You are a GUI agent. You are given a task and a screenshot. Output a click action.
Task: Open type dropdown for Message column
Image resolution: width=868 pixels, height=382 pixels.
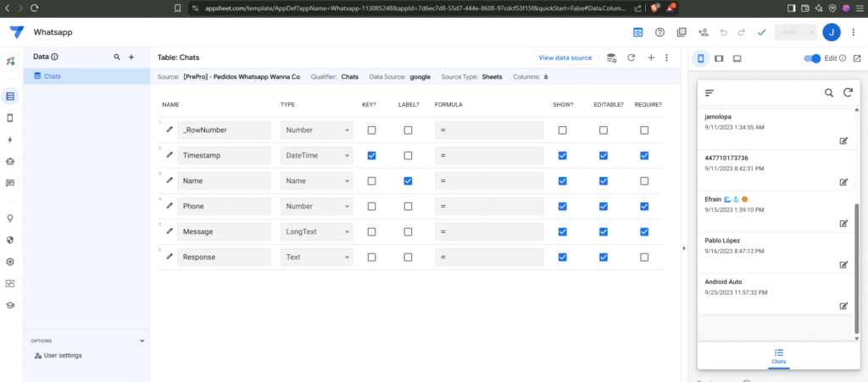(x=317, y=231)
